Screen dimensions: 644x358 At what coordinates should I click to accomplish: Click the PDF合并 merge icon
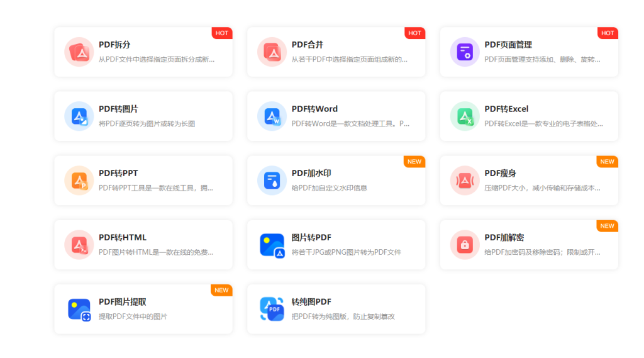272,52
